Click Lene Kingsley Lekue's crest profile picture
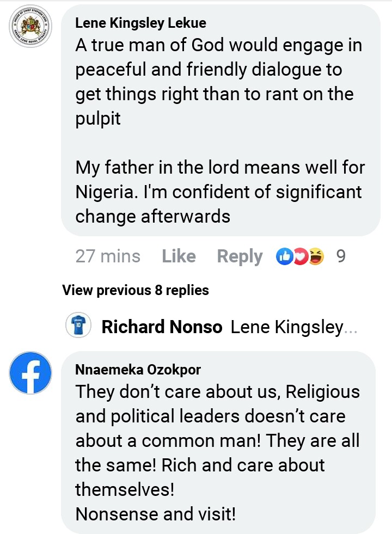 click(x=28, y=28)
